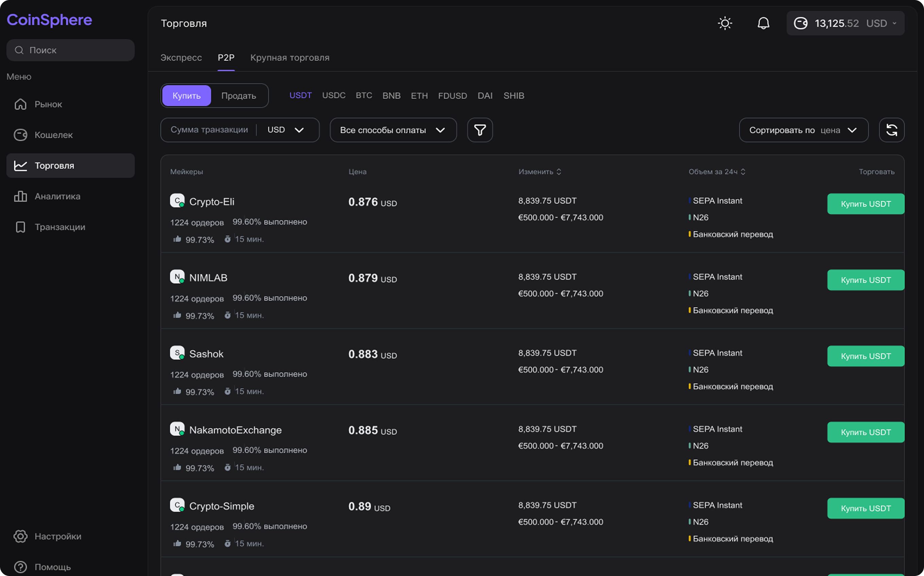The image size is (924, 576).
Task: Click the 0.883 USD price of Sashok
Action: tap(372, 354)
